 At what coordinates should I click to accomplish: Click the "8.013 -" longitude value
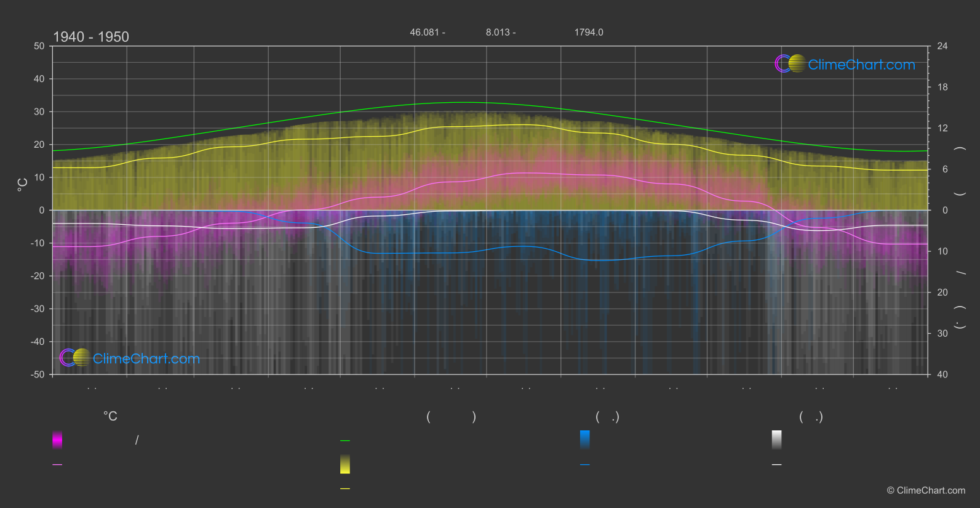[x=501, y=32]
